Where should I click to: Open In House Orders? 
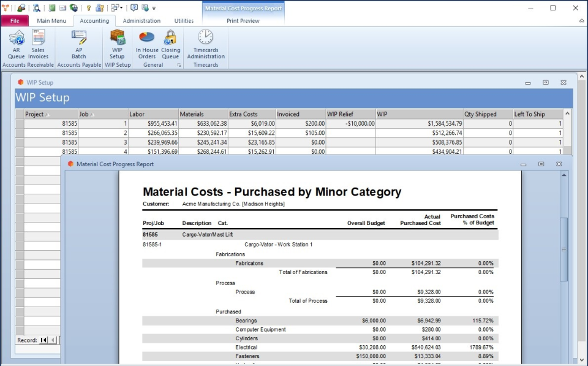click(x=147, y=44)
